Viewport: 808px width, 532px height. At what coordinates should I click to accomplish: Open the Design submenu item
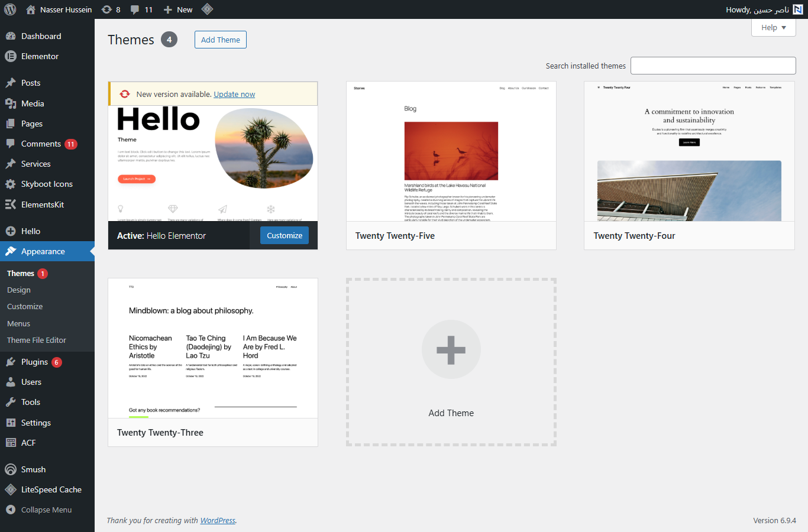click(x=19, y=290)
